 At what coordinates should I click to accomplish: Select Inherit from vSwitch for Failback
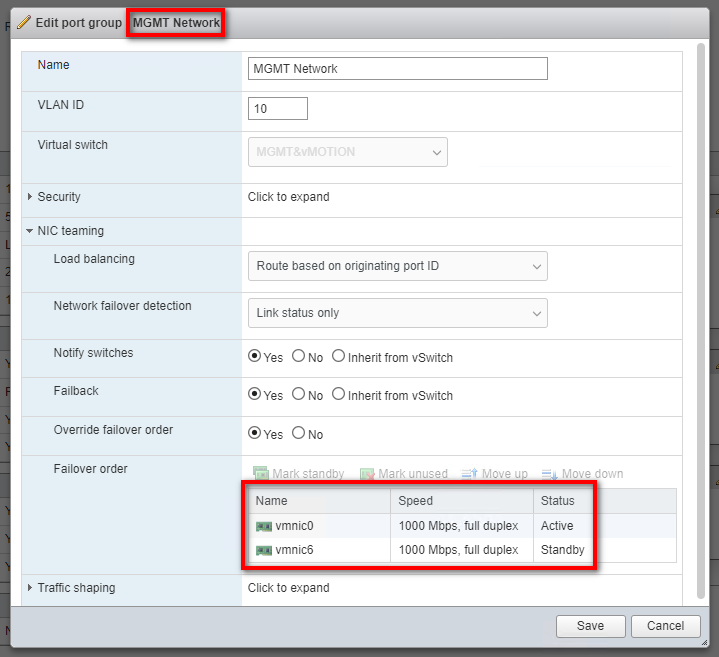338,394
